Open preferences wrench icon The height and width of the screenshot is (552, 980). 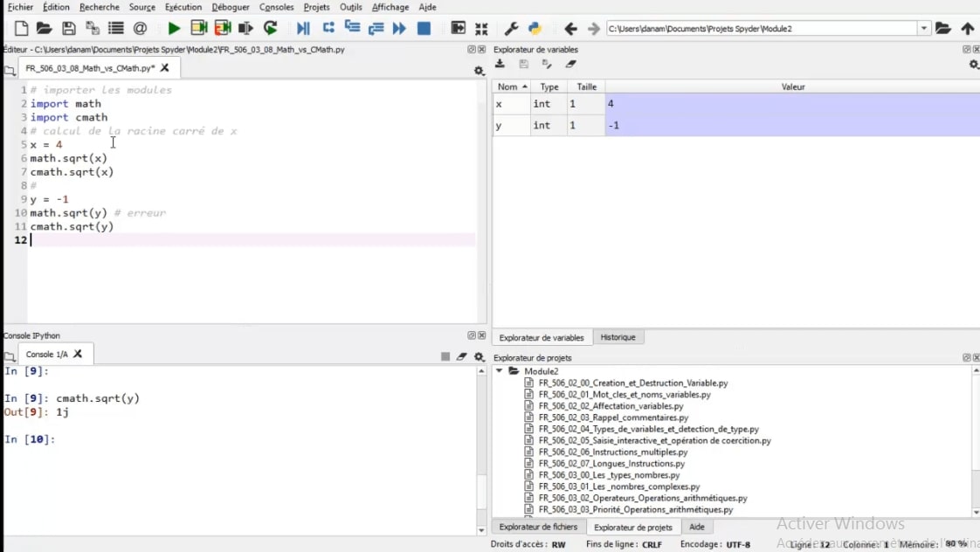(511, 28)
